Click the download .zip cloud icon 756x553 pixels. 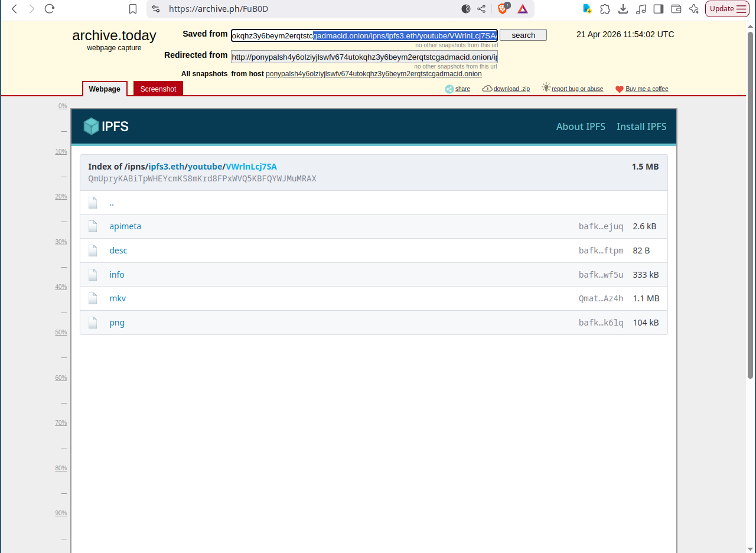coord(487,89)
